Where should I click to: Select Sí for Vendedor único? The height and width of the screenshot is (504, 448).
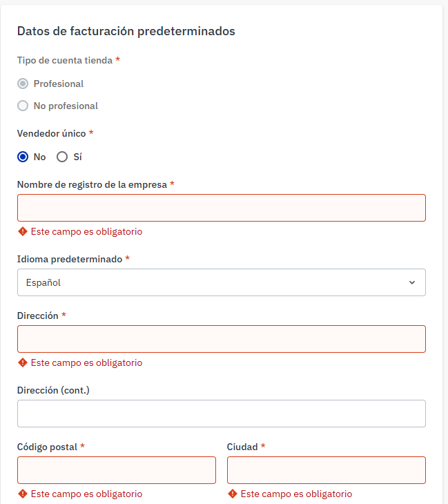(x=62, y=157)
